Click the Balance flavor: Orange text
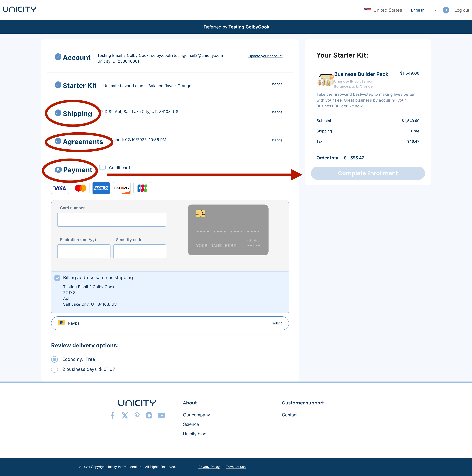The height and width of the screenshot is (476, 472). [170, 86]
